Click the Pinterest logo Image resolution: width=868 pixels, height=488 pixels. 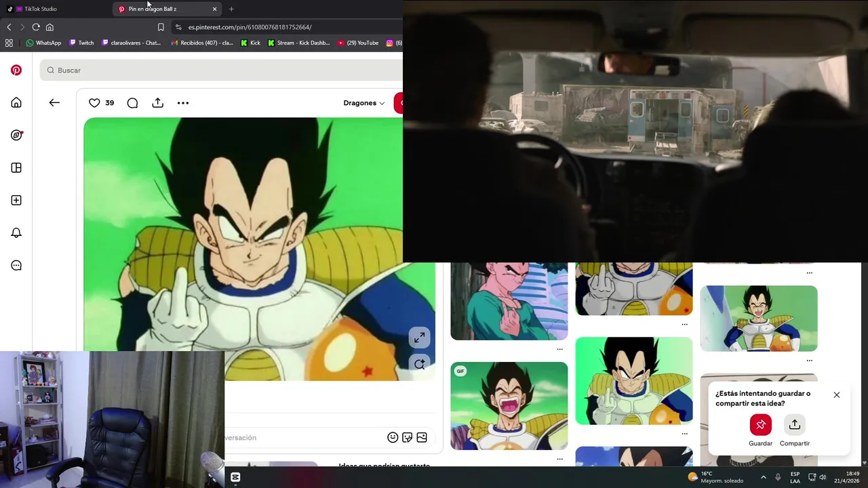(x=16, y=70)
